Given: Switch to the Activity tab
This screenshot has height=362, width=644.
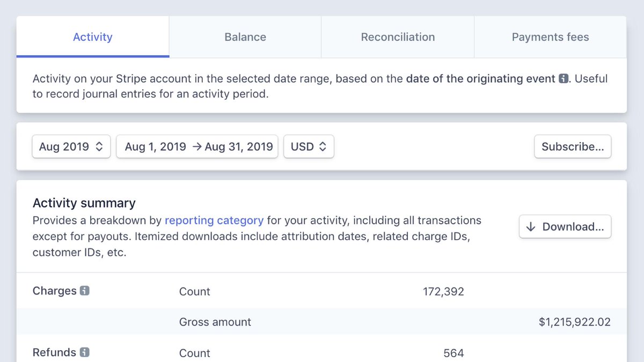Looking at the screenshot, I should tap(93, 37).
